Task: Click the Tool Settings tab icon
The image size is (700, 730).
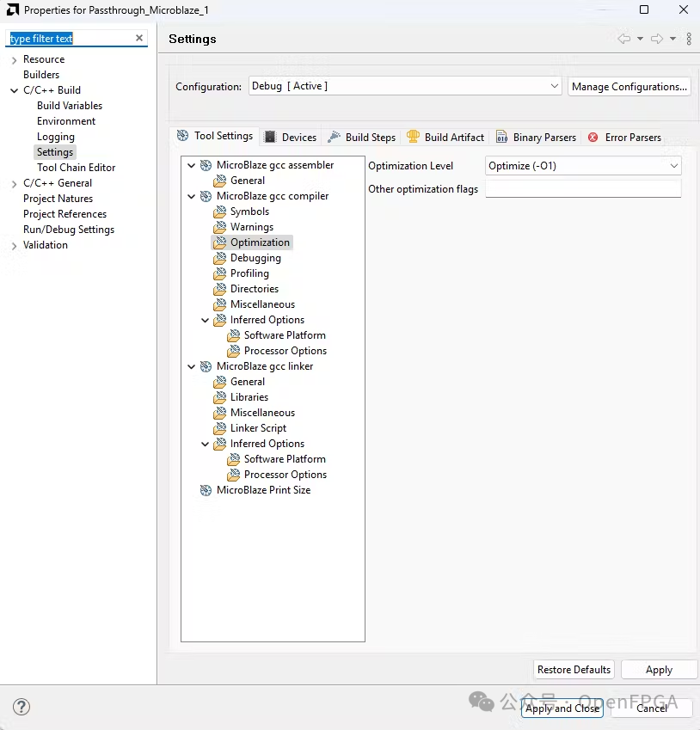Action: tap(183, 136)
